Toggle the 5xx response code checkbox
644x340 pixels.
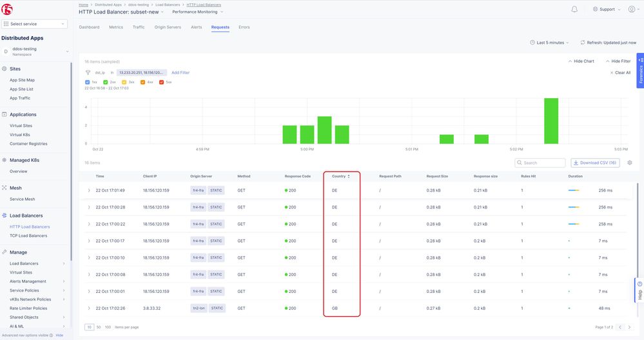pos(161,83)
